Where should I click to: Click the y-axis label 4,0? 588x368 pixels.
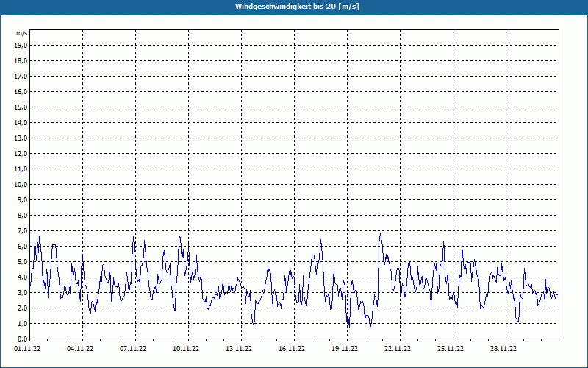tap(22, 277)
